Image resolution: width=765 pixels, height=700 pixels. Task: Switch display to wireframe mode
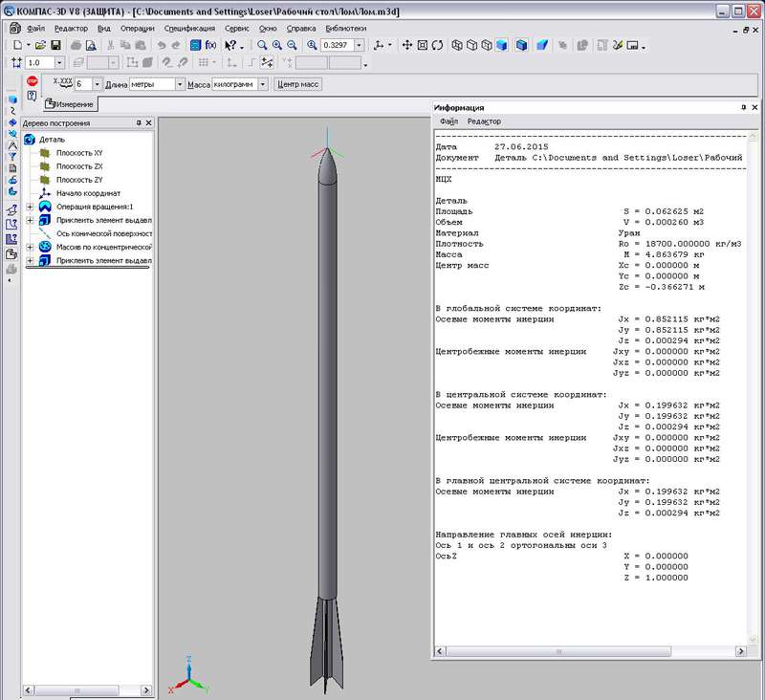point(457,45)
